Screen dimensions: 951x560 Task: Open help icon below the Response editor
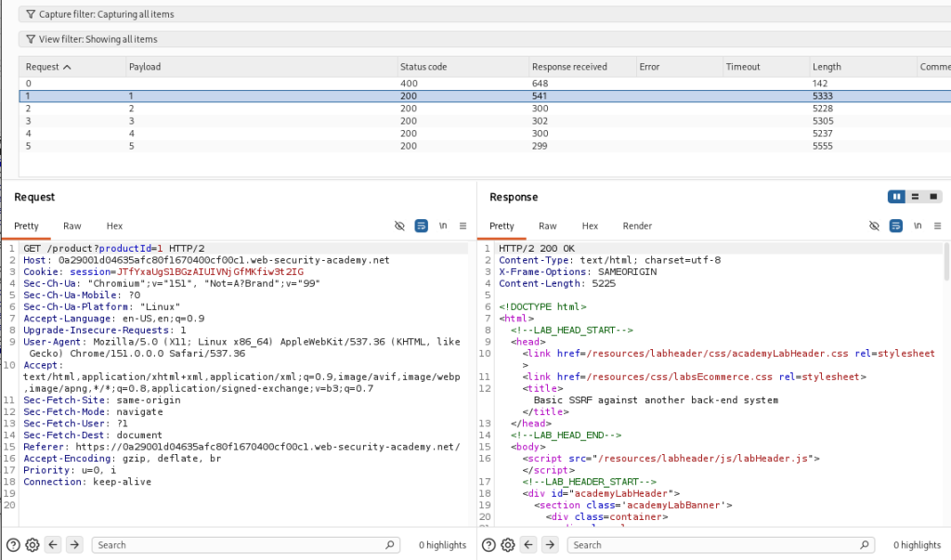(489, 545)
